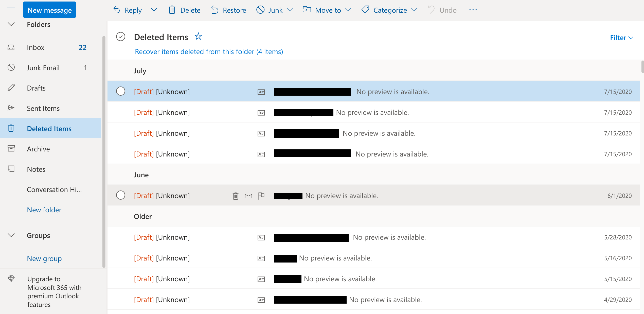The width and height of the screenshot is (644, 314).
Task: Star Deleted Items as a favorite
Action: click(198, 37)
